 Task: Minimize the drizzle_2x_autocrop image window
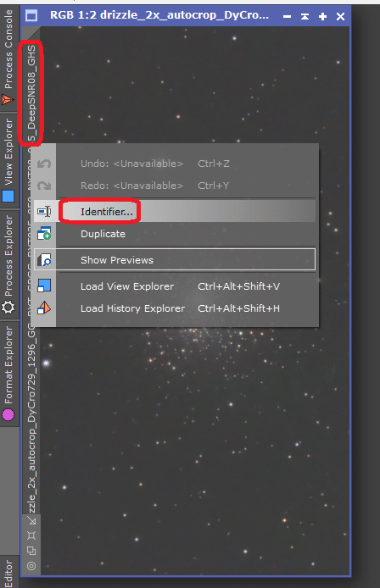pyautogui.click(x=288, y=16)
